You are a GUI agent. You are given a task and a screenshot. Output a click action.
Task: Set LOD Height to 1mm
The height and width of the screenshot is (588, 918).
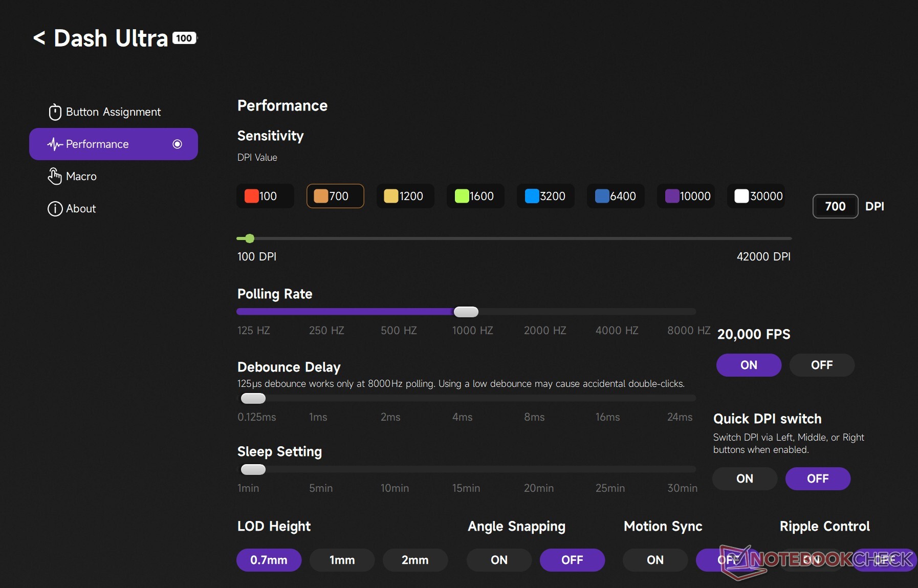click(x=342, y=560)
